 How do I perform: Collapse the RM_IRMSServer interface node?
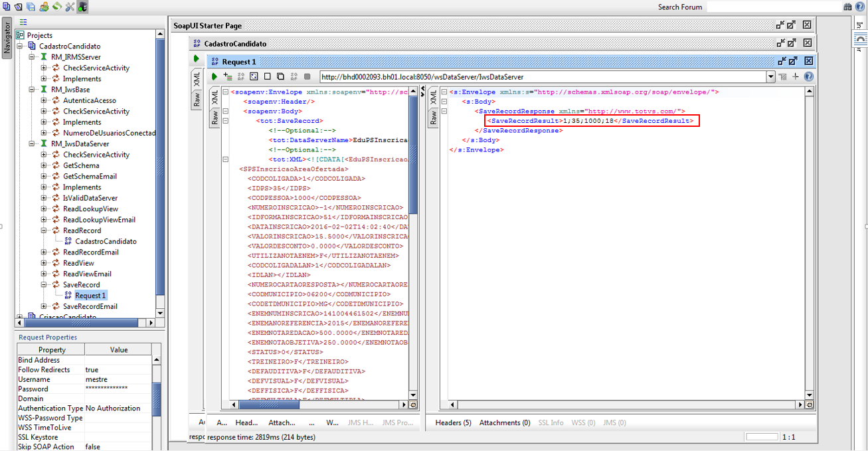(32, 57)
